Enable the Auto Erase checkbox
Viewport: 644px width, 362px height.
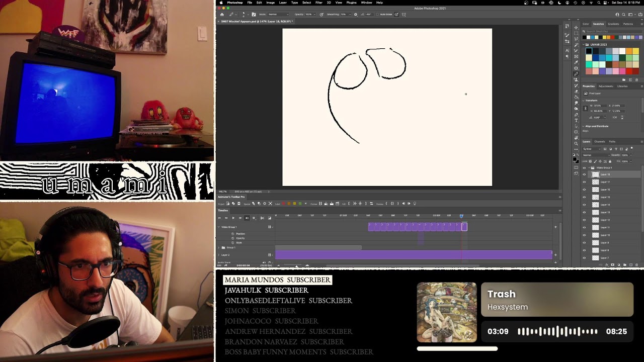pyautogui.click(x=377, y=14)
